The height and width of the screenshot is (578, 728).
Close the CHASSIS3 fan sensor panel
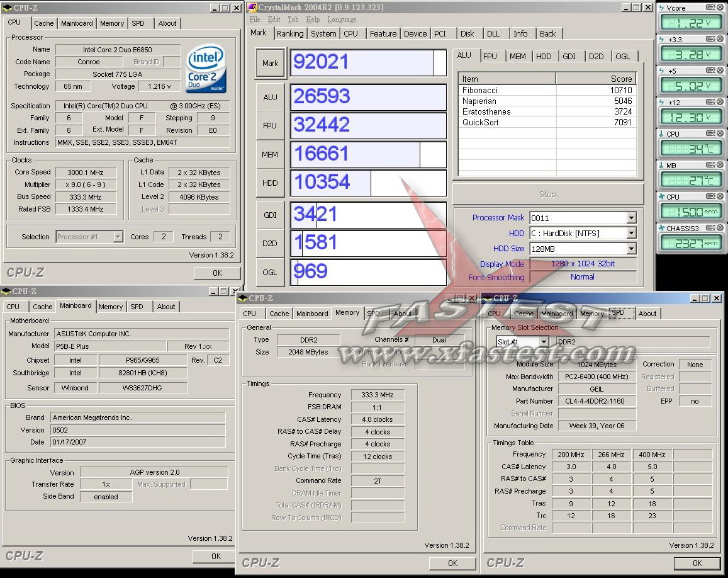point(720,228)
